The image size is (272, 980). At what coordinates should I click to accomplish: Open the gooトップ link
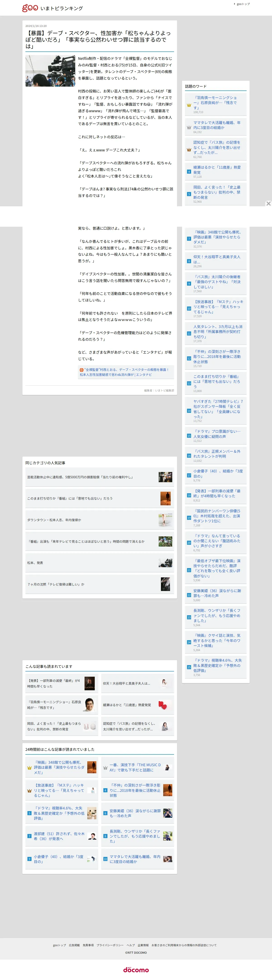(x=243, y=4)
